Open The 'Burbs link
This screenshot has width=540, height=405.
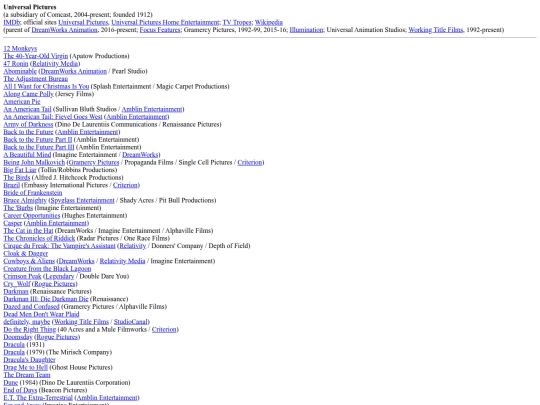click(18, 208)
